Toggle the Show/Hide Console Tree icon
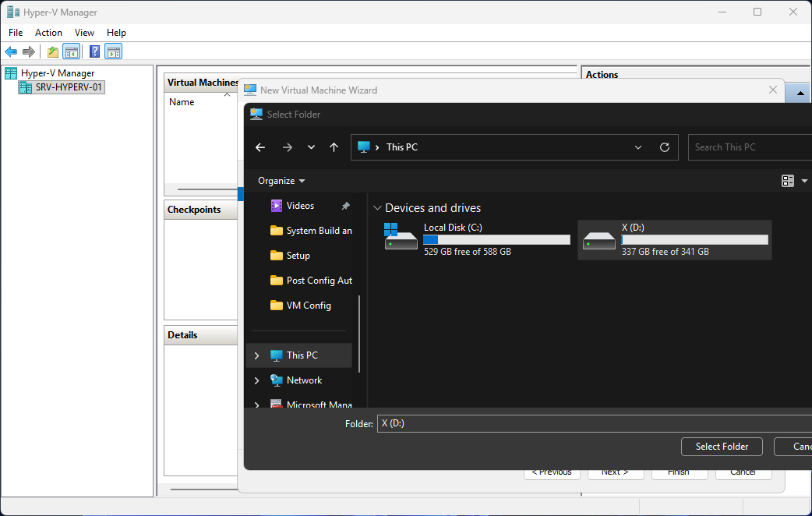Image resolution: width=812 pixels, height=516 pixels. [x=71, y=52]
